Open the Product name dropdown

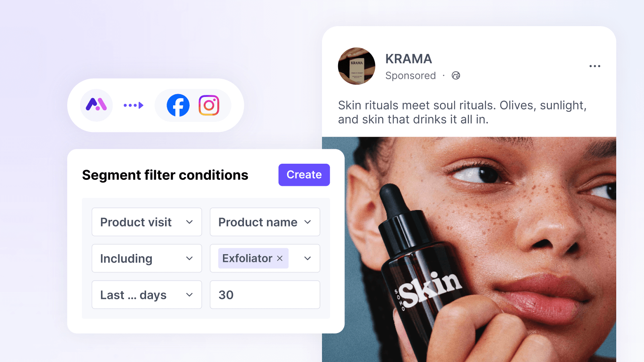point(265,222)
